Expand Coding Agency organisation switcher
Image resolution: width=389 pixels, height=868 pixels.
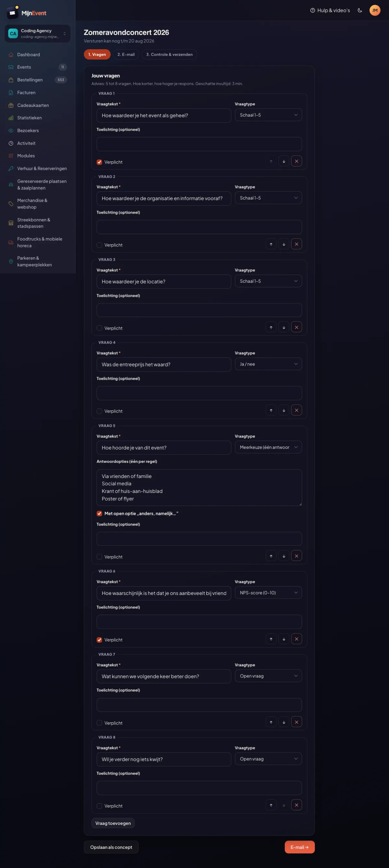coord(38,33)
